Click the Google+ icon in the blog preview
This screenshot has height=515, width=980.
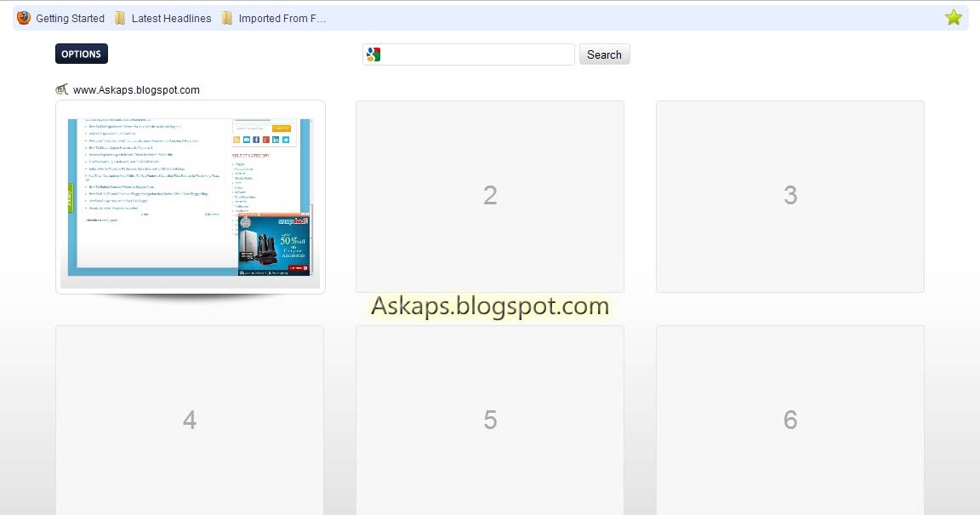point(265,140)
